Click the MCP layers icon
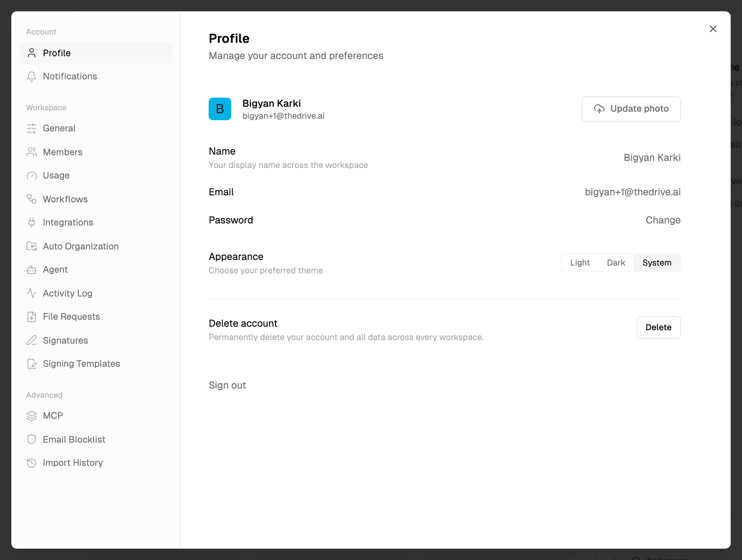The height and width of the screenshot is (560, 742). tap(32, 416)
